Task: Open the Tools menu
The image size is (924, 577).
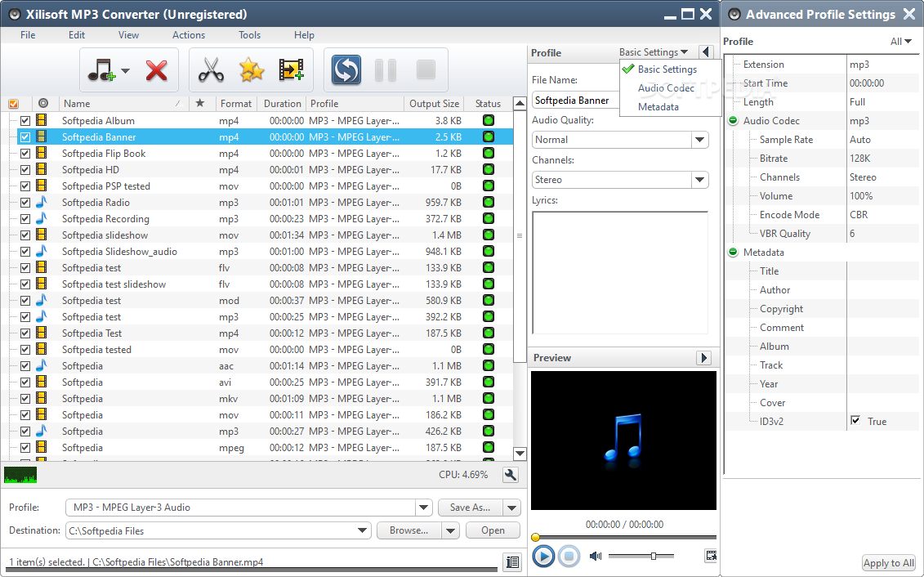Action: [249, 35]
